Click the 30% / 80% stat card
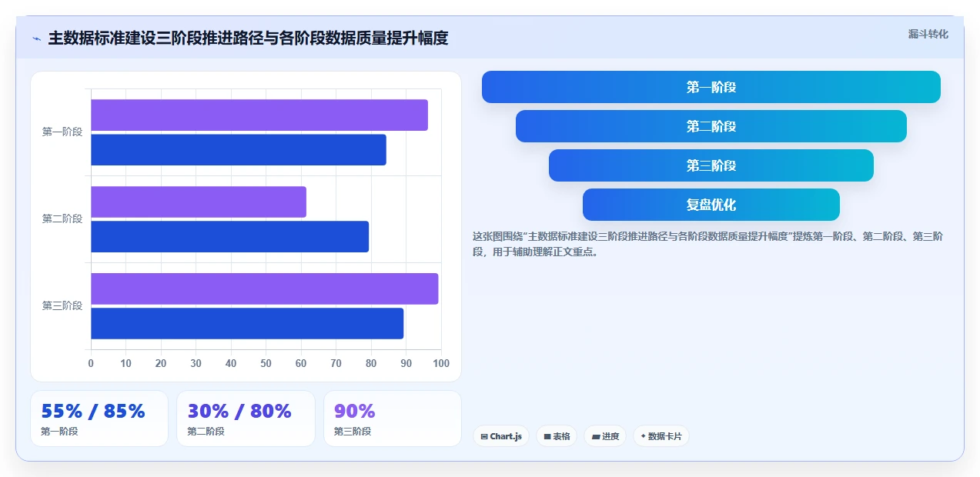 pyautogui.click(x=246, y=419)
